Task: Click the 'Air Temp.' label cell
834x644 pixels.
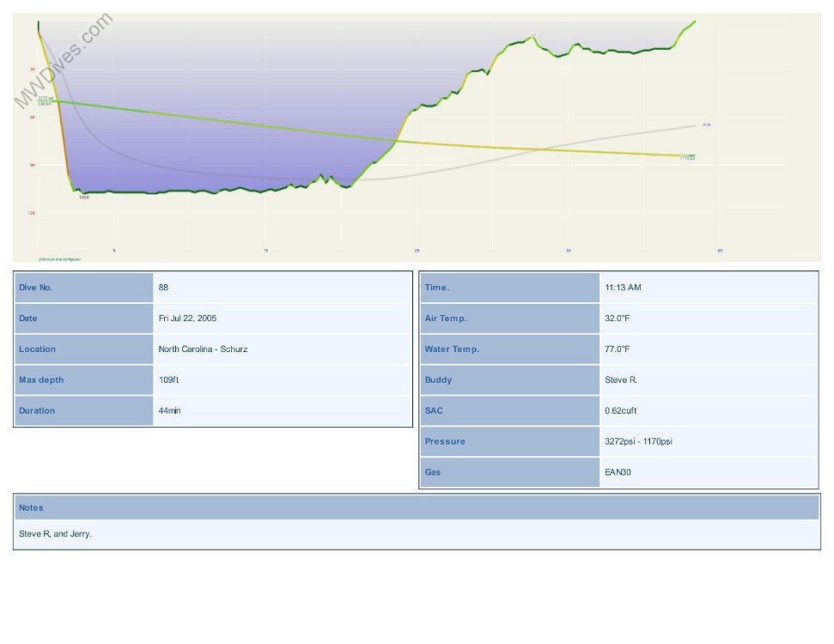Action: [x=510, y=319]
